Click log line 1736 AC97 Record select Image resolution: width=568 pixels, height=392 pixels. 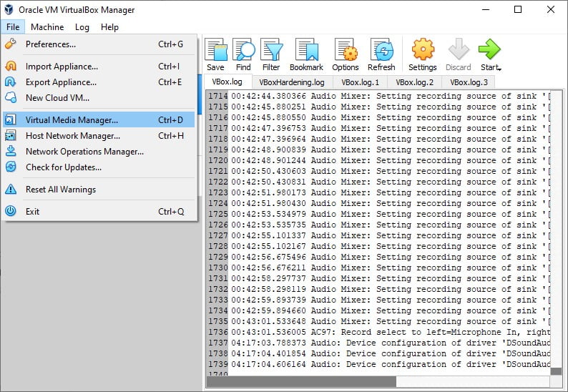click(x=391, y=332)
